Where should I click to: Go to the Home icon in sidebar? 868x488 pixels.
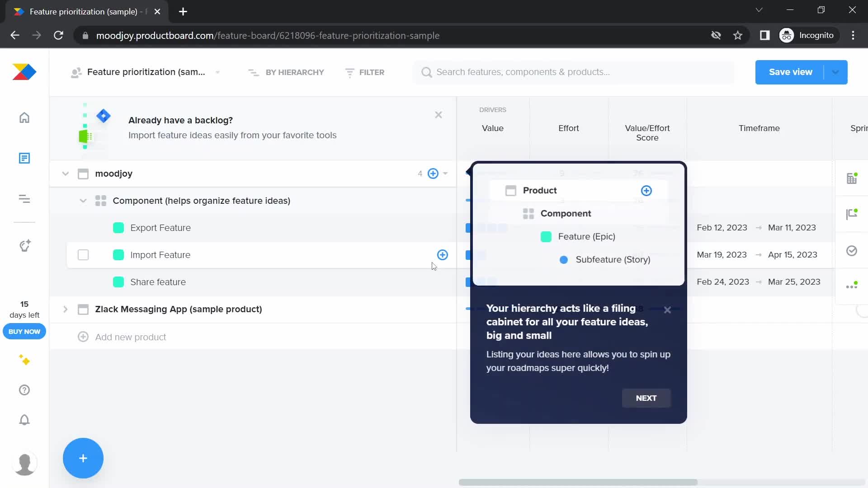[x=24, y=117]
